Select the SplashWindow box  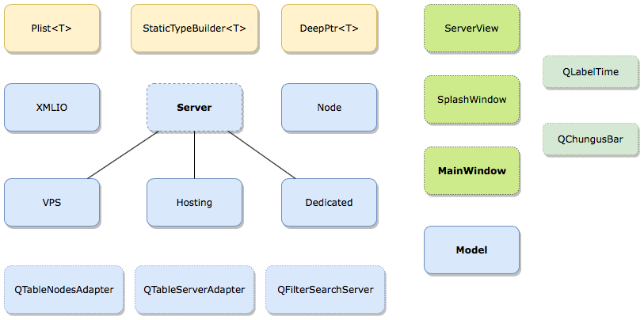pos(471,100)
